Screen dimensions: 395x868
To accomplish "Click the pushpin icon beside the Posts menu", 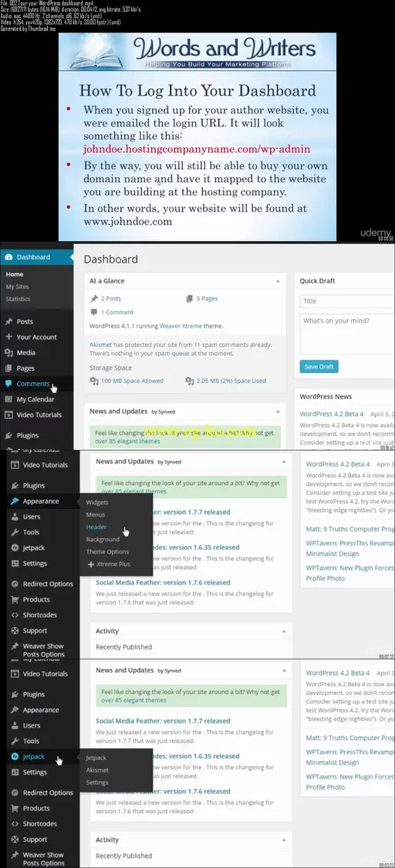I will pos(8,321).
